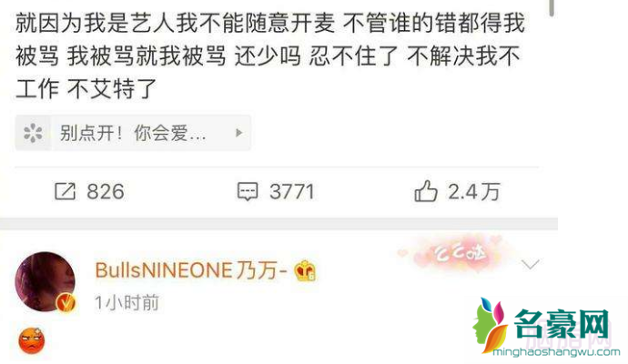Click the 名豪网 watermark logo

(x=545, y=327)
